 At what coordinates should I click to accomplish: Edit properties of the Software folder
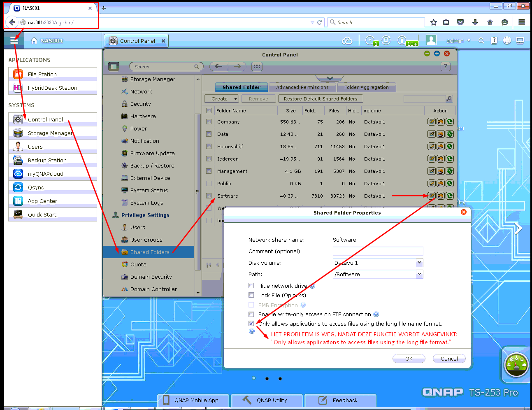click(432, 196)
